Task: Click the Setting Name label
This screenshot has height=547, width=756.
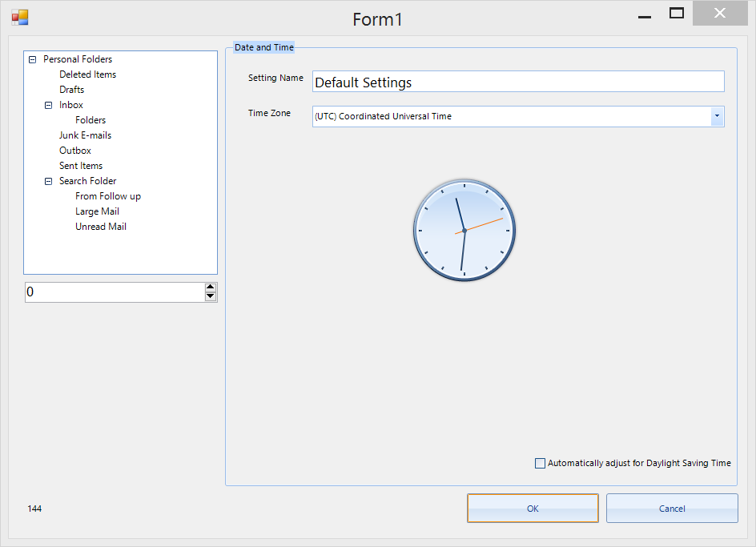Action: click(275, 78)
